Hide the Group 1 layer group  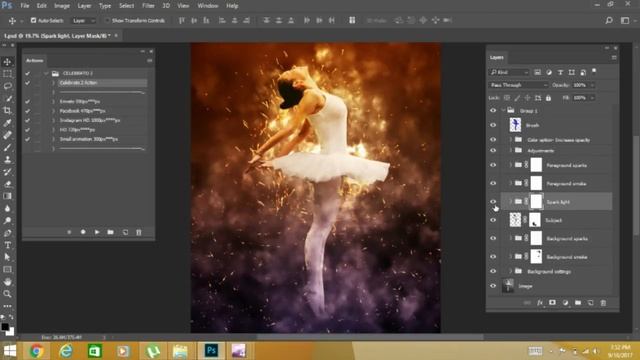point(493,111)
